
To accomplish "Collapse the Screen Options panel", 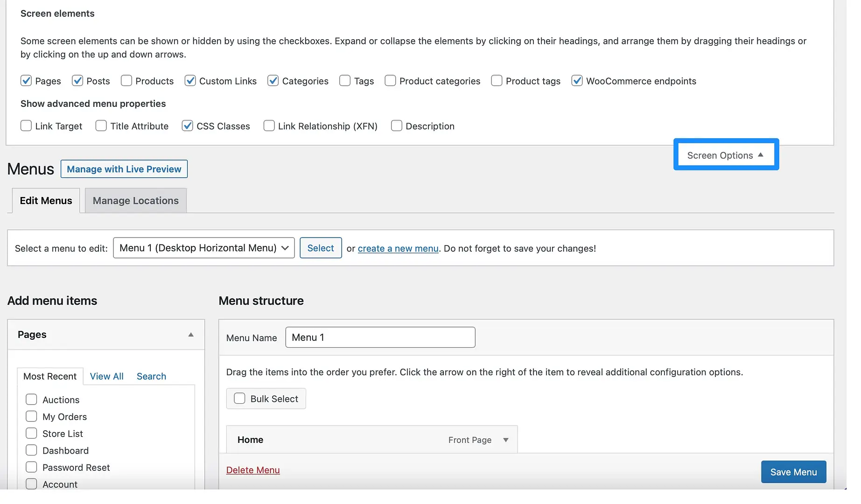I will 725,154.
